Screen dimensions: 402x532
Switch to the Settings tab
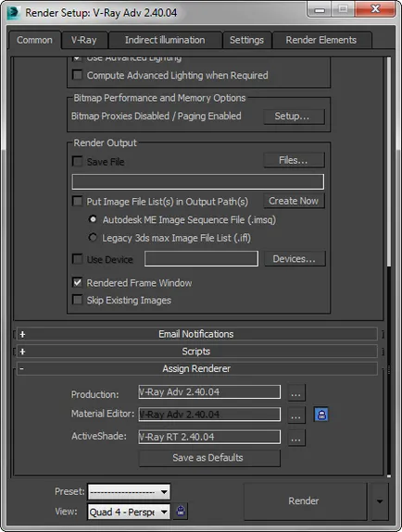click(246, 40)
